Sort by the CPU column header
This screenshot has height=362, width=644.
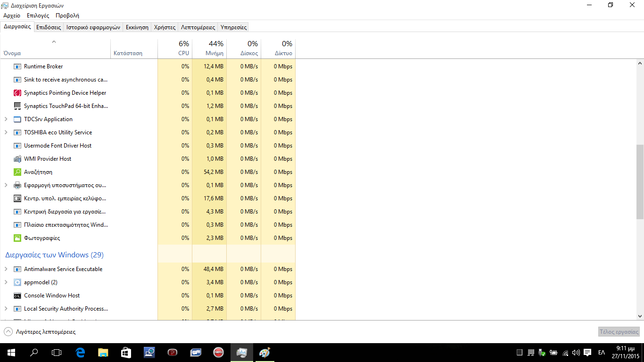tap(175, 48)
